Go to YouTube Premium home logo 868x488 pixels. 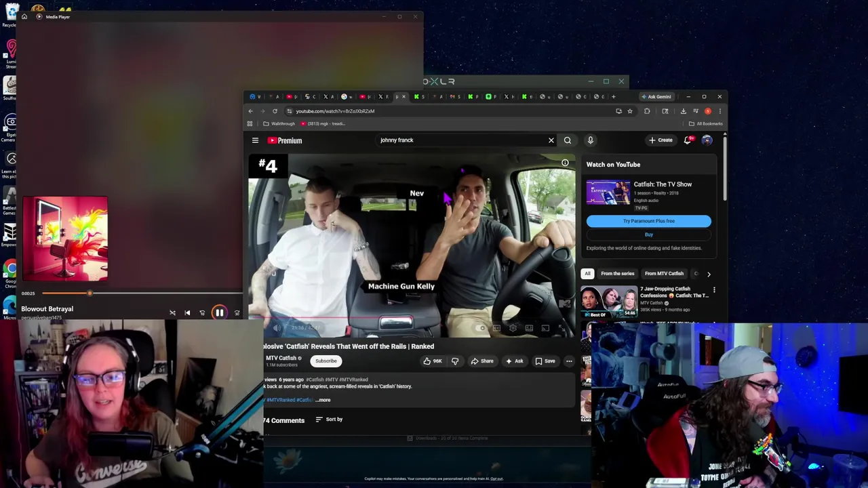[x=285, y=140]
